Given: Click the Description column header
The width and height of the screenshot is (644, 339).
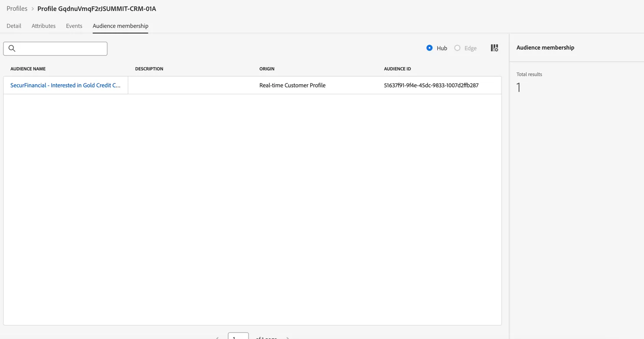Looking at the screenshot, I should tap(149, 69).
